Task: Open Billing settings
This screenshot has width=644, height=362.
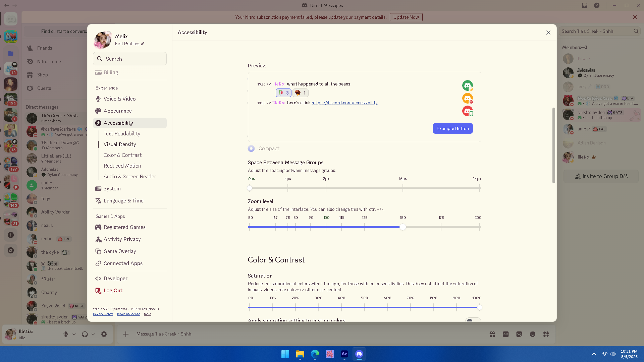Action: (129, 72)
